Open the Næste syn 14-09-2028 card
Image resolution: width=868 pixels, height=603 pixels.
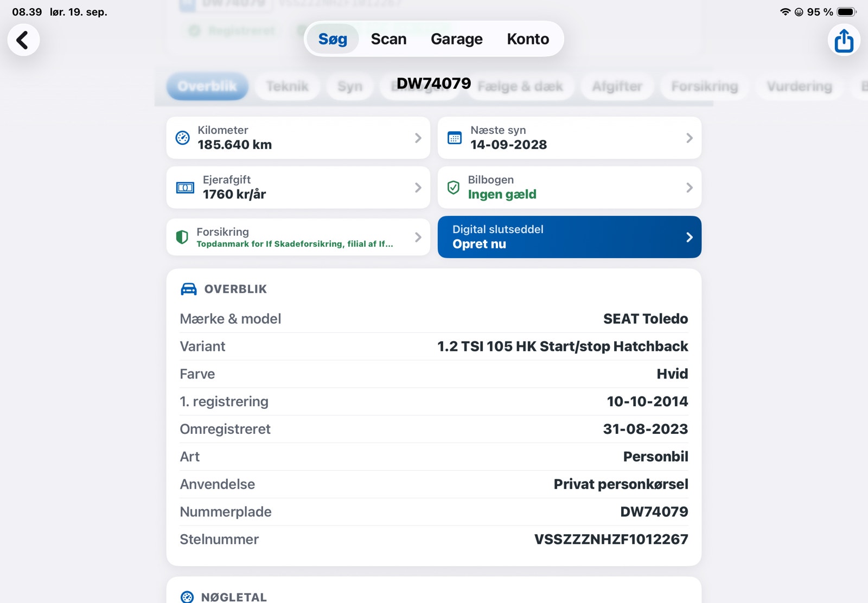coord(570,138)
